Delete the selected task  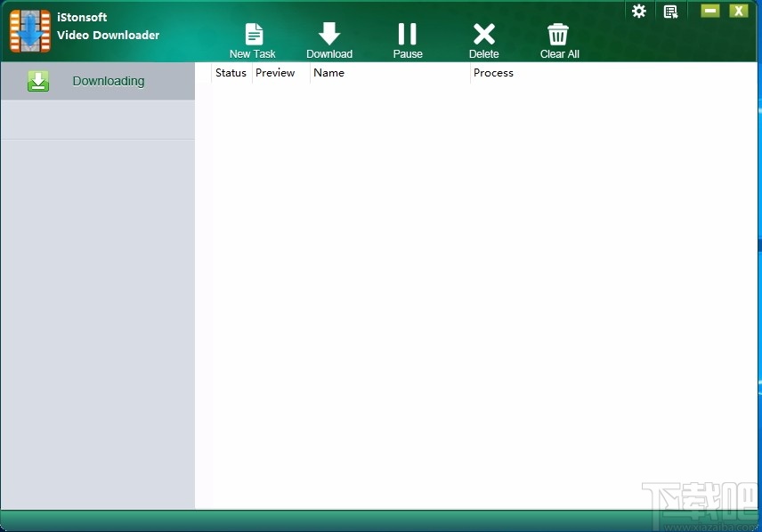(x=483, y=34)
